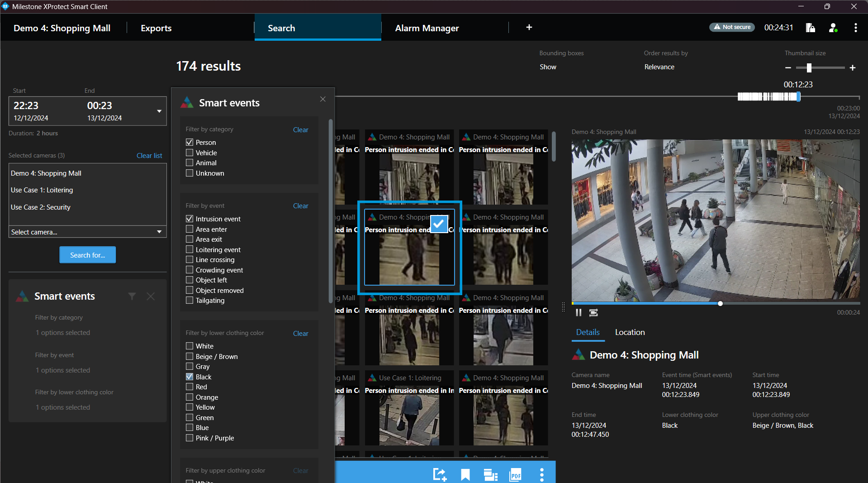Open the Exports tab
Image resolution: width=868 pixels, height=483 pixels.
156,28
